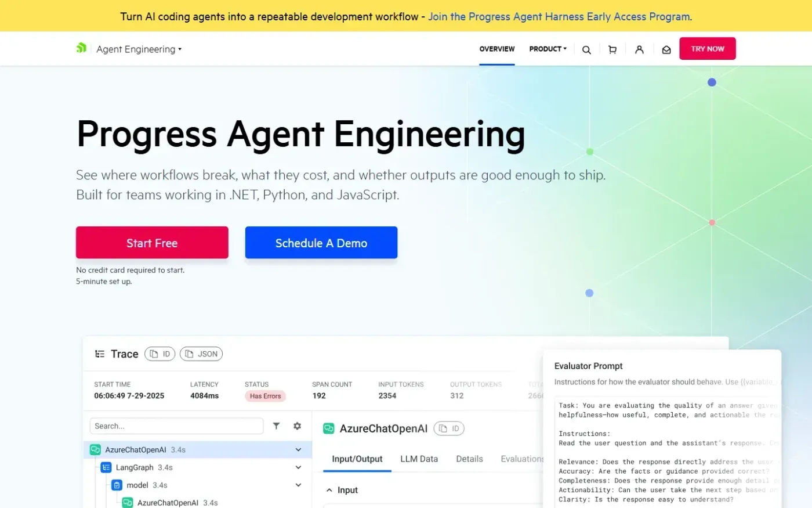Click the red Start Free button

[152, 243]
